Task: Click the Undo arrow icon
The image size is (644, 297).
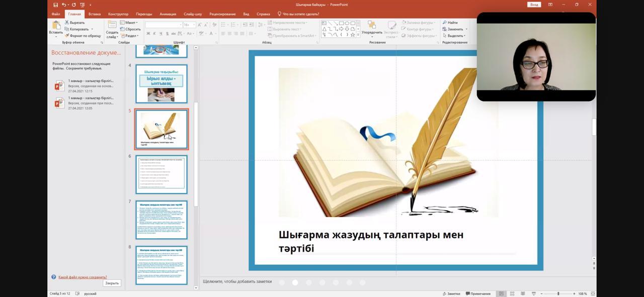Action: coord(63,5)
